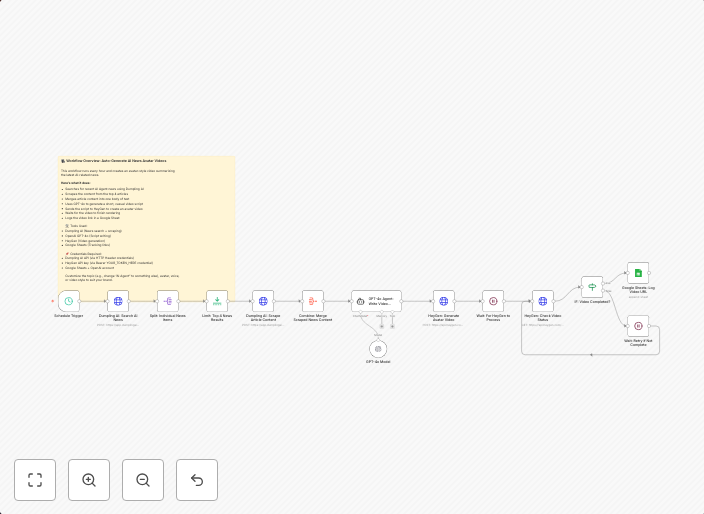Screen dimensions: 704x514
Task: Select the GPT-4o Model sub-node
Action: (x=378, y=349)
